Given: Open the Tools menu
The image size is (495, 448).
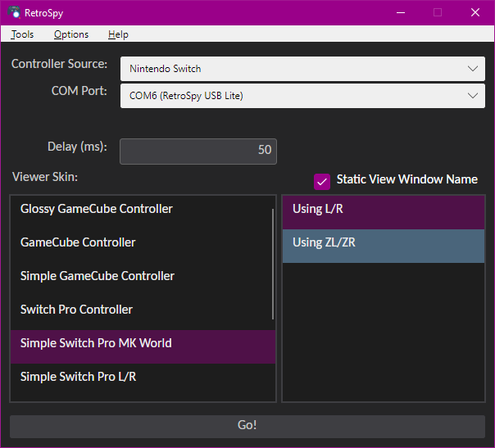Looking at the screenshot, I should click(22, 34).
